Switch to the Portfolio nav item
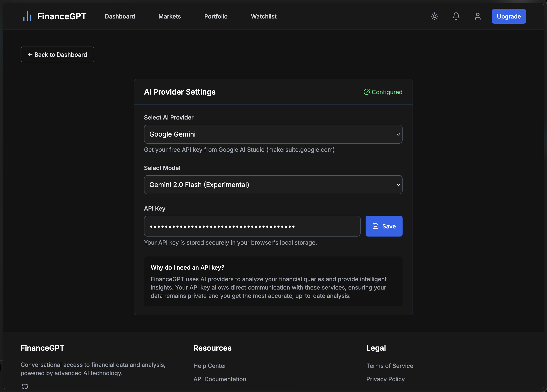Image resolution: width=547 pixels, height=392 pixels. click(x=216, y=16)
